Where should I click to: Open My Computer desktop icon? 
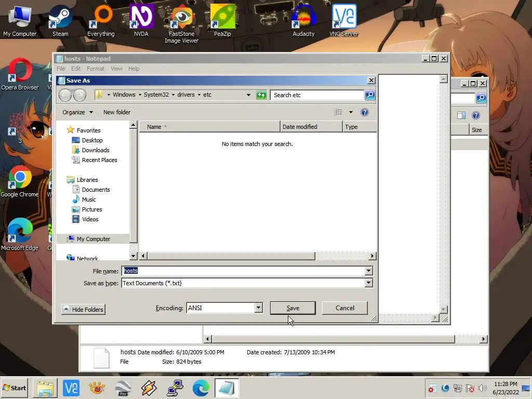pos(20,21)
